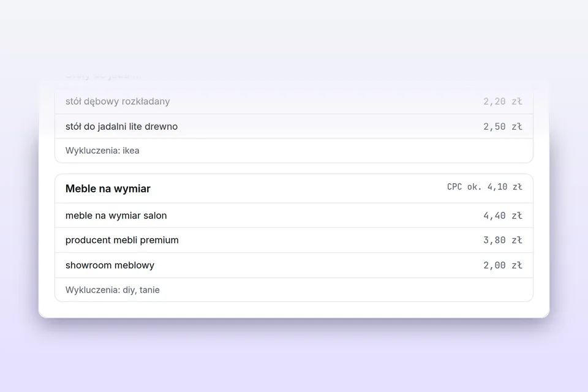Click the faded group title at the top
588x392 pixels.
point(103,76)
